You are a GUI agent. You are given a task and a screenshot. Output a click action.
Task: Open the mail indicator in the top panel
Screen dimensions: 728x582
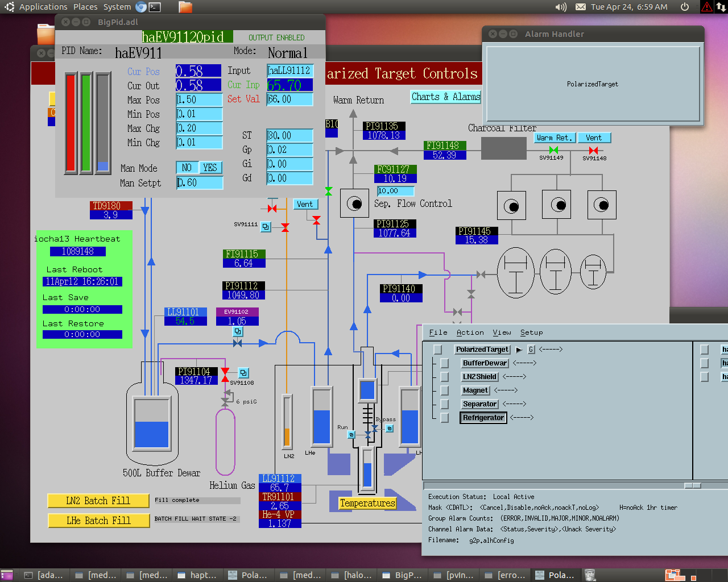click(581, 7)
